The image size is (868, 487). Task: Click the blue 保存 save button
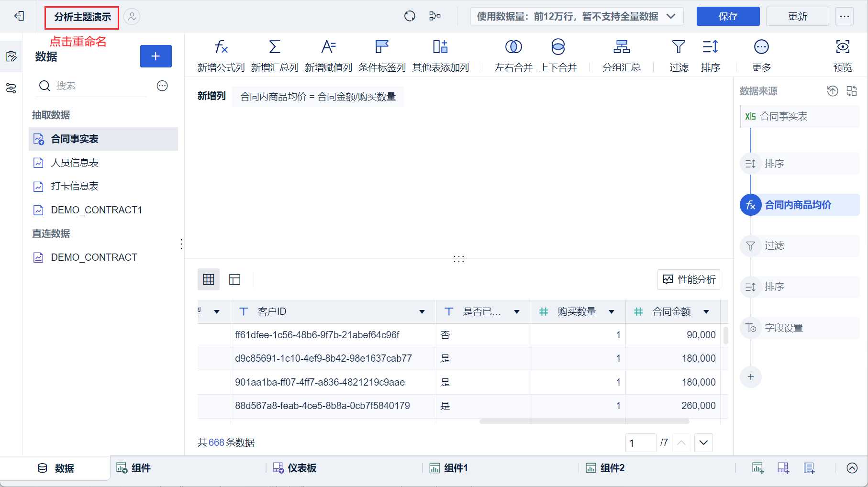coord(728,16)
